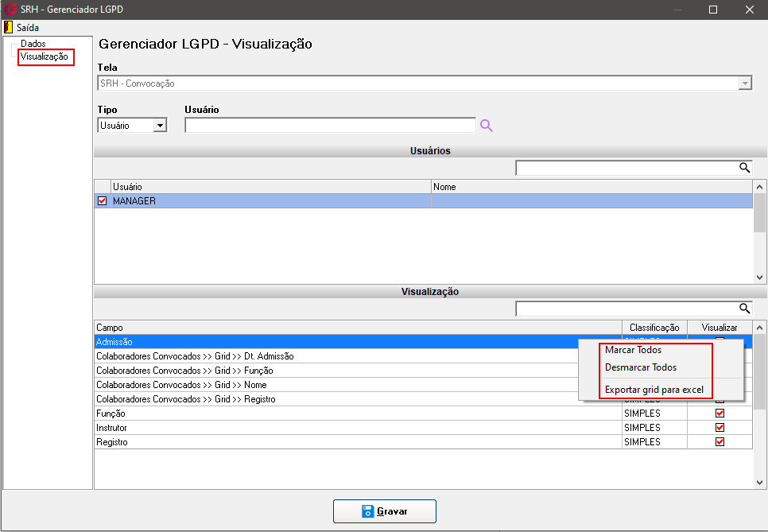Sort by the Nome column header
This screenshot has width=768, height=532.
(592, 187)
